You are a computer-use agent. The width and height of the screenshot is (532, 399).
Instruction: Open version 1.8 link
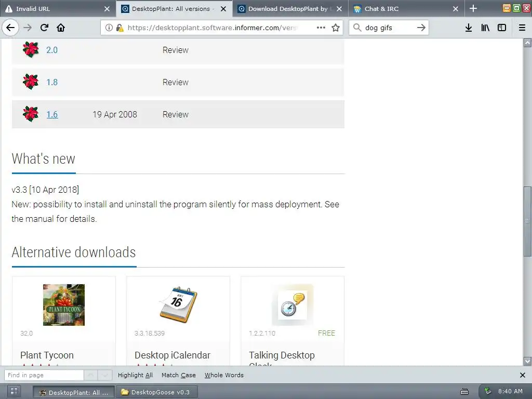pyautogui.click(x=52, y=82)
